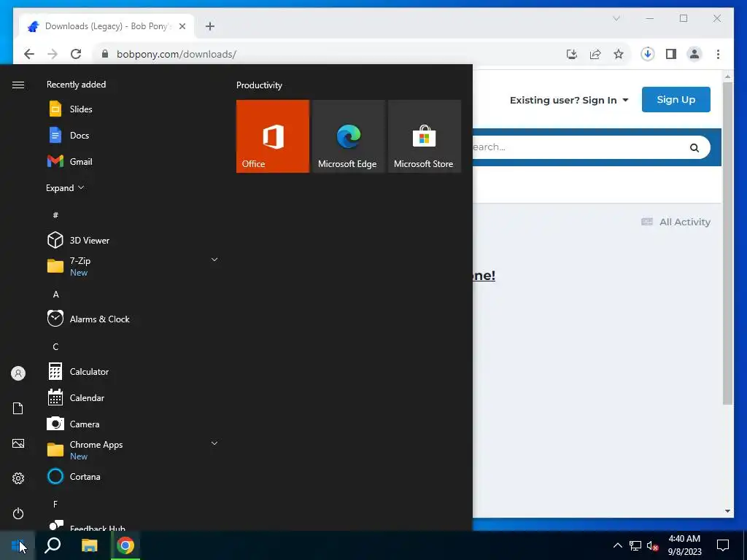Viewport: 747px width, 560px height.
Task: Go back in Chrome
Action: [29, 54]
